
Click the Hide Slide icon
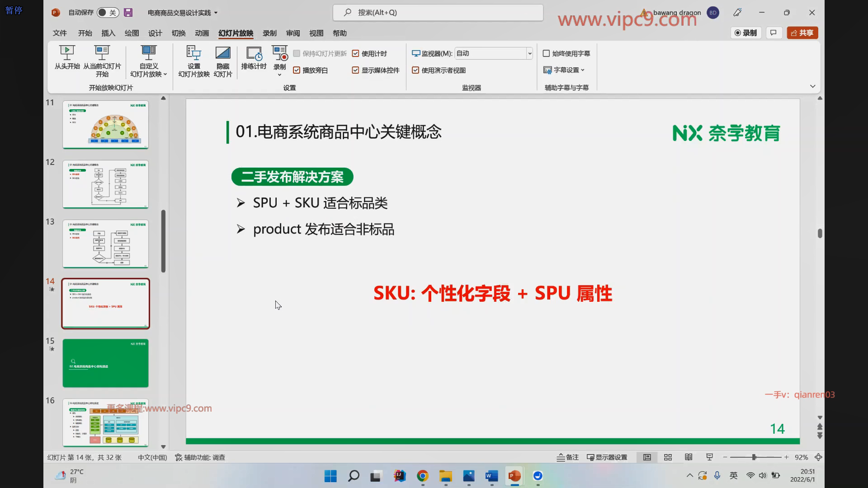222,53
